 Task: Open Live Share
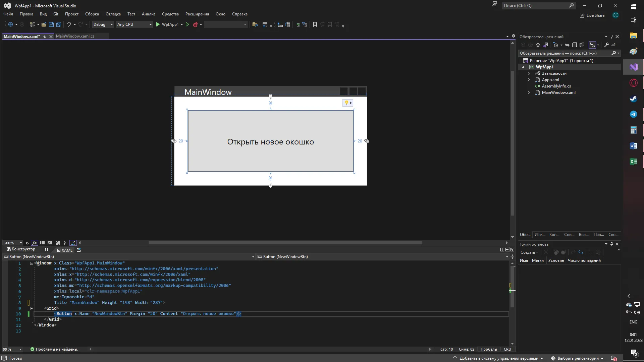pos(592,15)
